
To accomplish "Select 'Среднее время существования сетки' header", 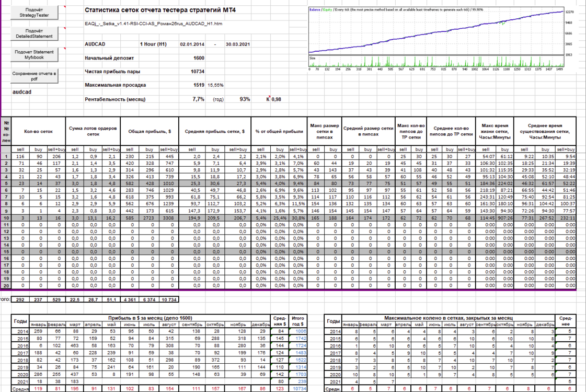I will (545, 131).
